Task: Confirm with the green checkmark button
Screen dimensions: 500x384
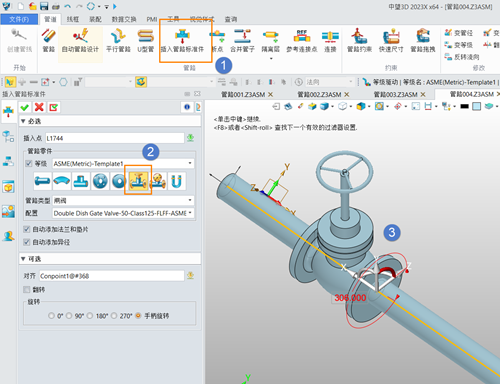Action: 24,107
